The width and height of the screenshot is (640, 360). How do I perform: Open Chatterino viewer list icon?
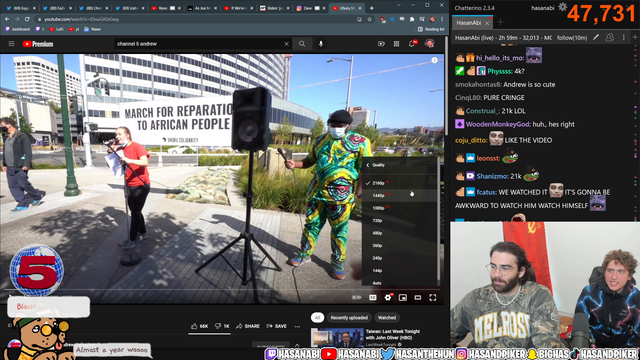coord(609,38)
